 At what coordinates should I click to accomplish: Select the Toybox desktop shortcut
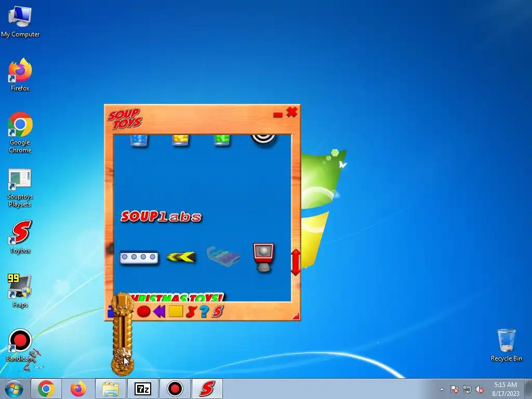click(20, 237)
